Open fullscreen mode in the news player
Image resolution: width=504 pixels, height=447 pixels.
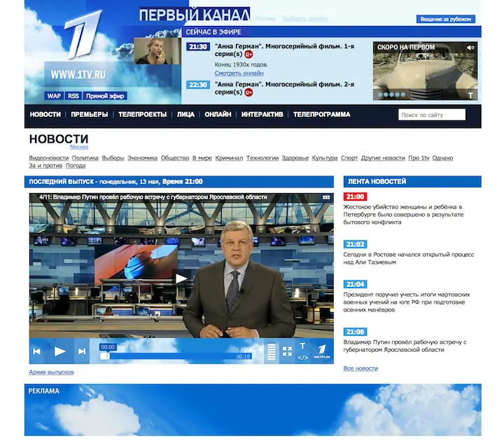tap(287, 351)
